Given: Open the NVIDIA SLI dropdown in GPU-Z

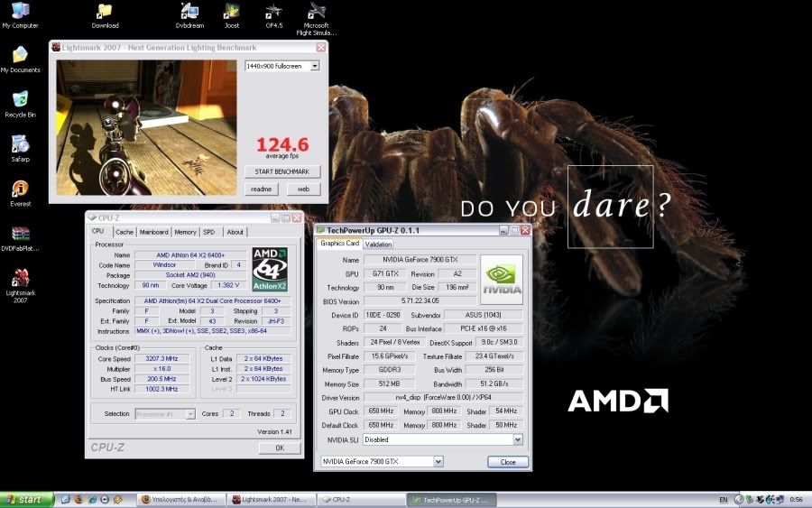Looking at the screenshot, I should [x=517, y=439].
